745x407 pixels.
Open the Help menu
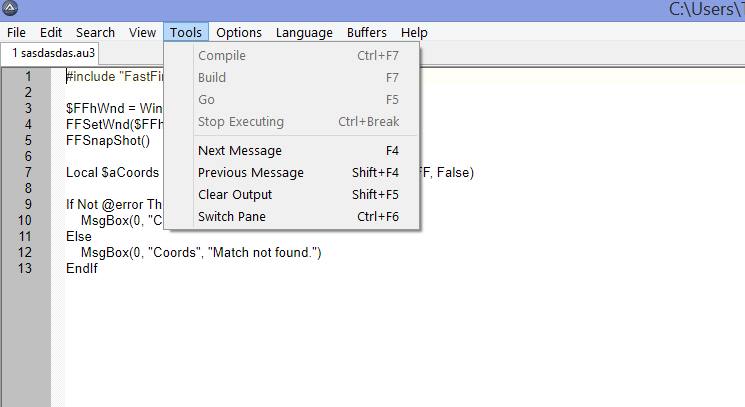tap(414, 33)
